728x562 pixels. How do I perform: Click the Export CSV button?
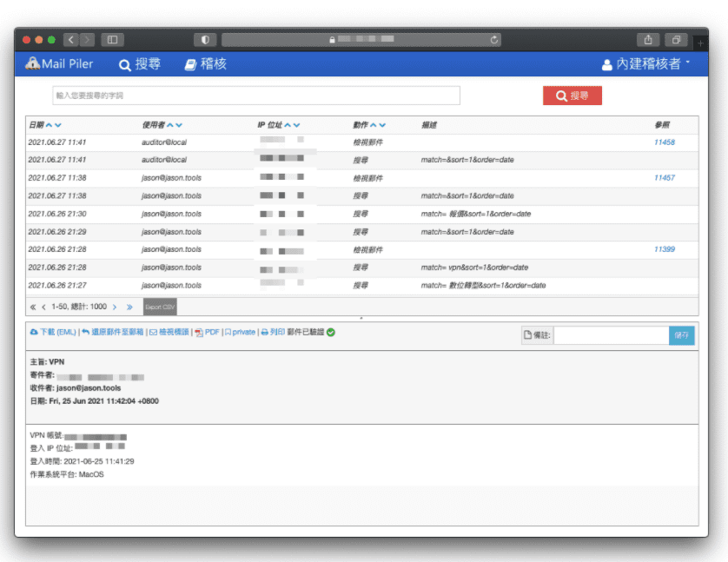[160, 307]
